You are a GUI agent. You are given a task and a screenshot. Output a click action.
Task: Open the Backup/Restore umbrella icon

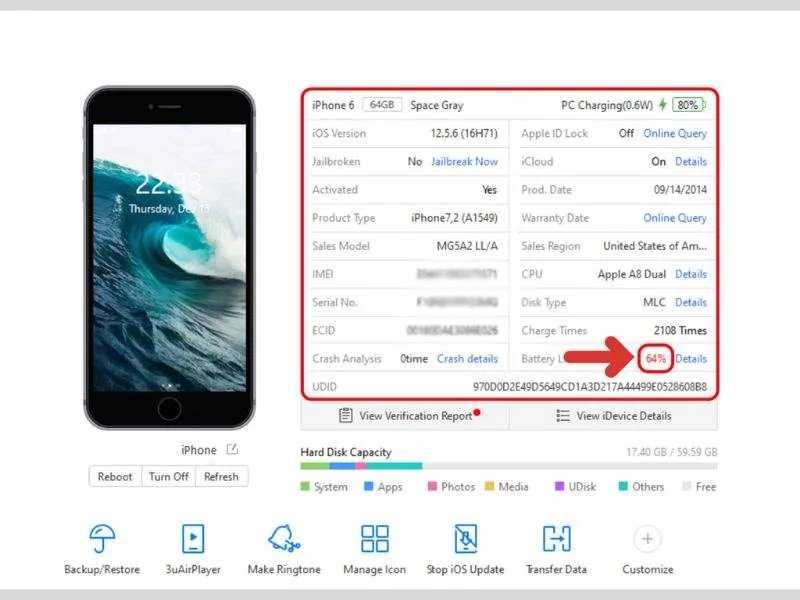tap(102, 538)
